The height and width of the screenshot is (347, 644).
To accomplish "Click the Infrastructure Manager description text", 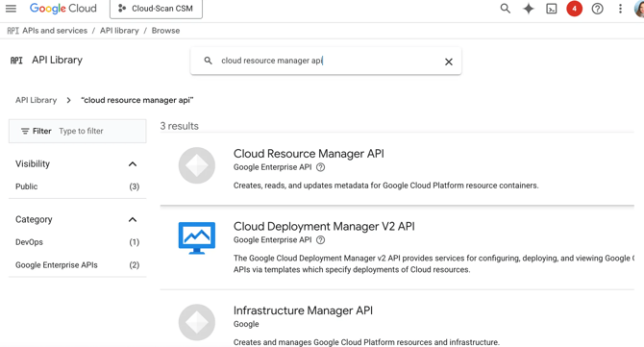I will coord(366,342).
